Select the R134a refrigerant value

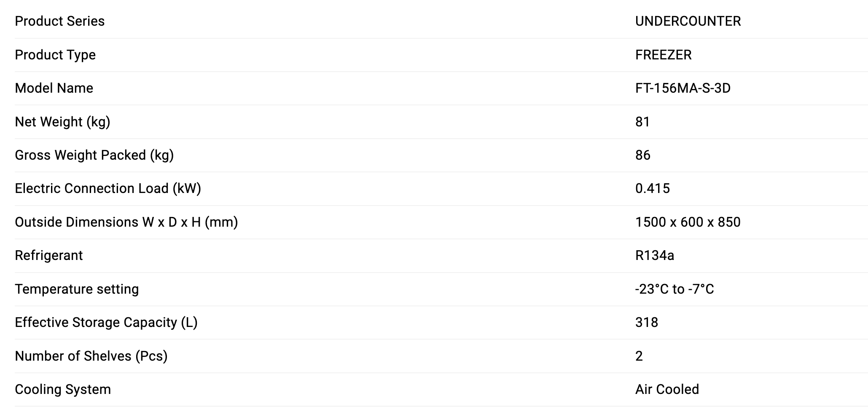tap(654, 255)
